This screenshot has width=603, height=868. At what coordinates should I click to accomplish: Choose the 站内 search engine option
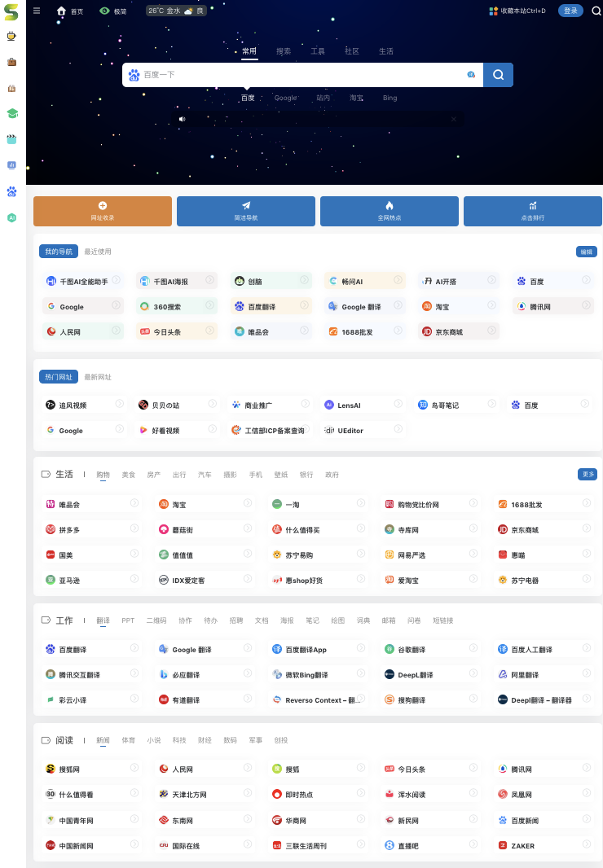[324, 98]
